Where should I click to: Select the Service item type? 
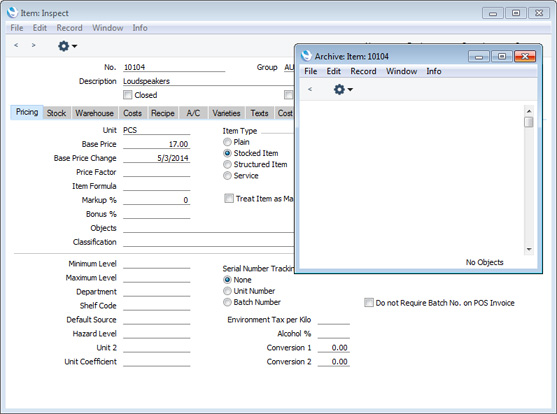(x=227, y=176)
